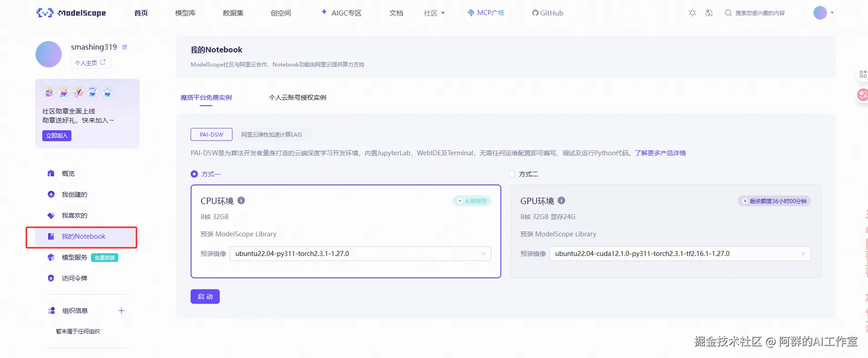Open 文档 in the navigation
The image size is (868, 358).
pyautogui.click(x=396, y=13)
